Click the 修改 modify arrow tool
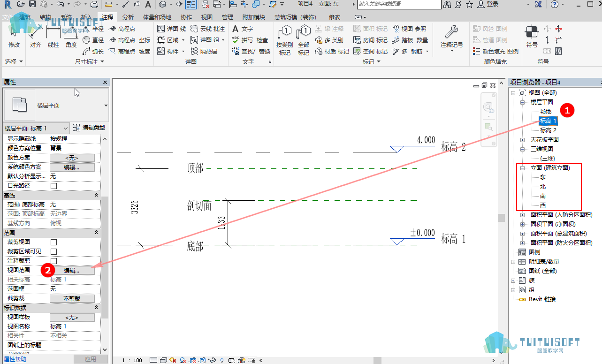This screenshot has height=364, width=602. [14, 37]
